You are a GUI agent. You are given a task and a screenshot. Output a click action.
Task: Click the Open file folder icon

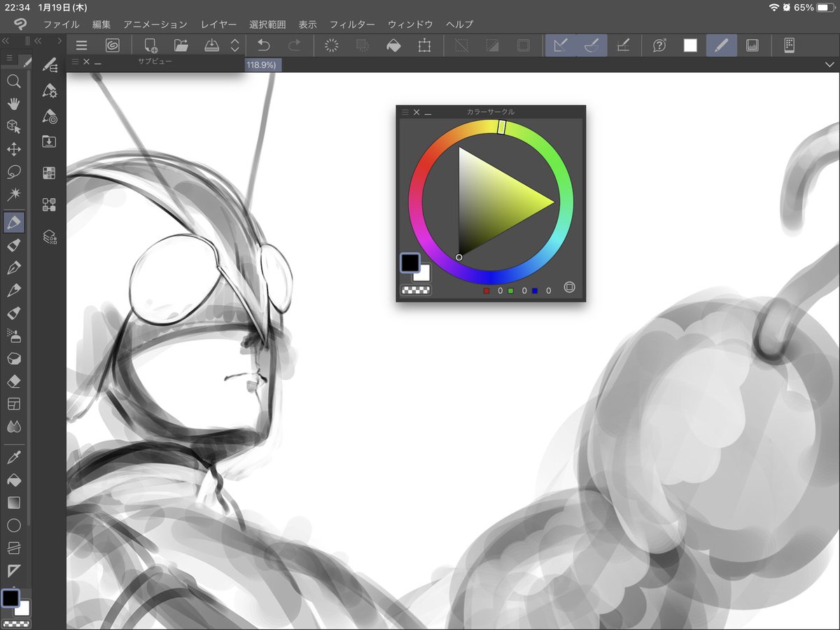point(181,45)
